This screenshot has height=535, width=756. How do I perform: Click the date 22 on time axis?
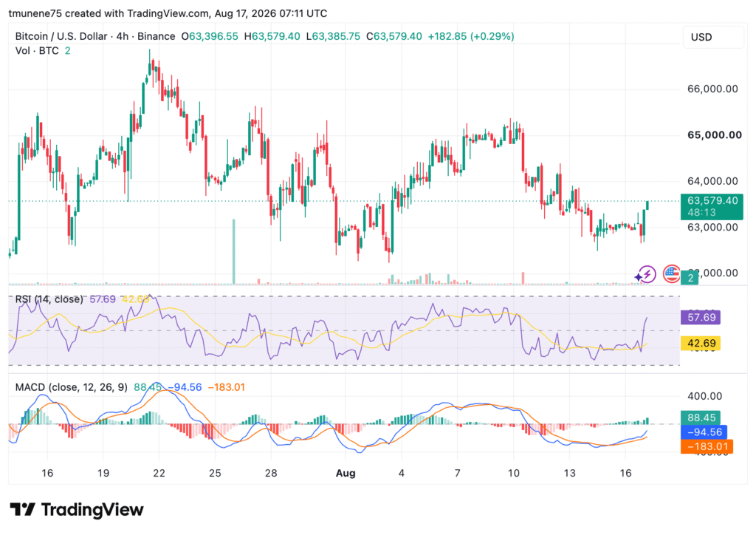click(x=159, y=473)
